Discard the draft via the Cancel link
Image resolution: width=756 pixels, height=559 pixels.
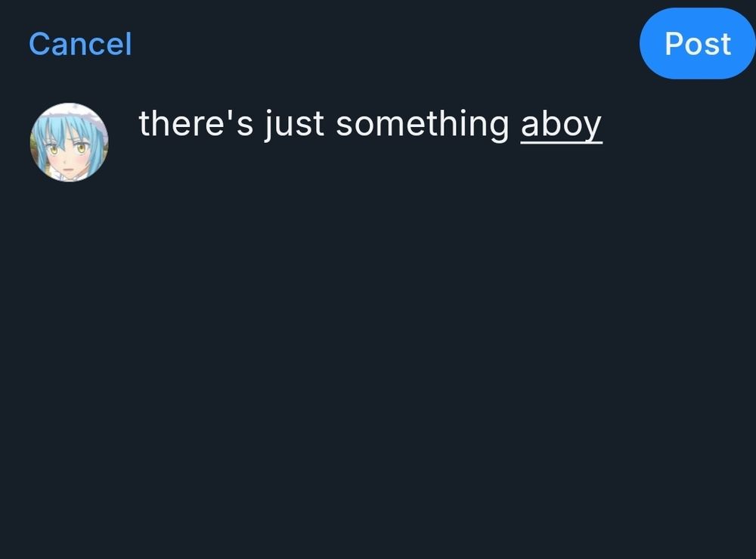pyautogui.click(x=79, y=43)
